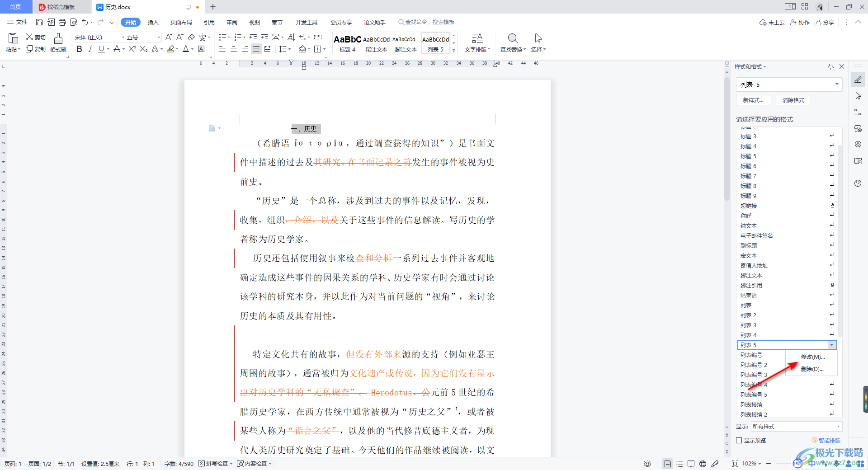Open the 列表 5 style dropdown in pane
This screenshot has height=470, width=868.
pos(789,85)
